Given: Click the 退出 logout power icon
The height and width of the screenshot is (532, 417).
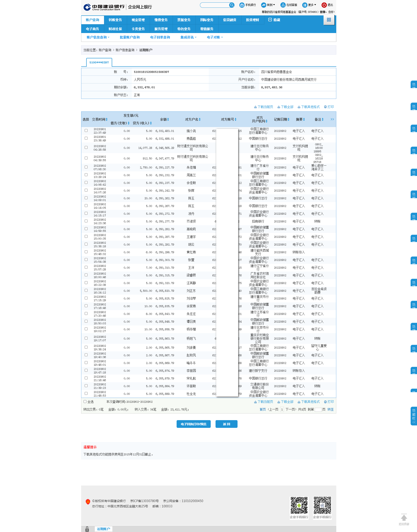Looking at the screenshot, I should (324, 5).
